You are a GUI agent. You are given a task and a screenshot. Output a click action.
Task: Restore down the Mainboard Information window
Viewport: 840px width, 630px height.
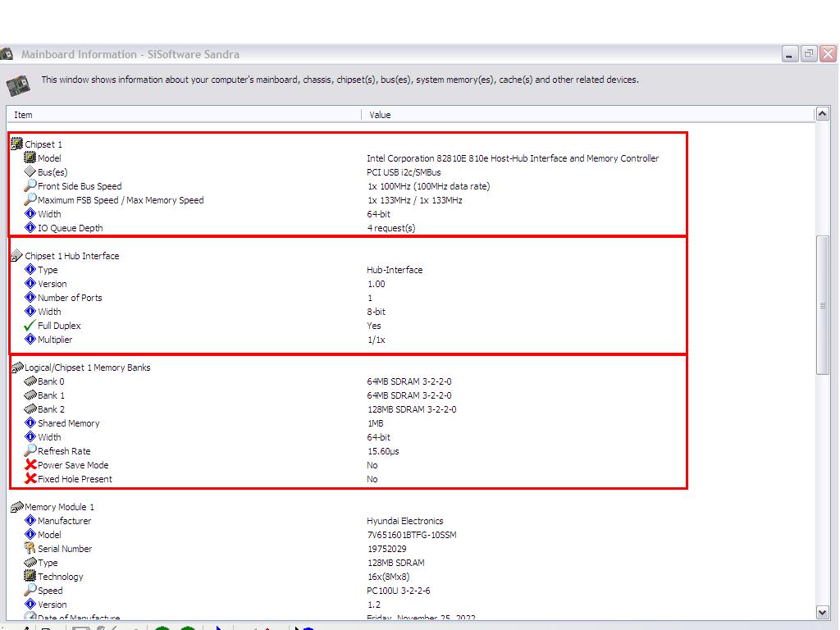tap(809, 54)
